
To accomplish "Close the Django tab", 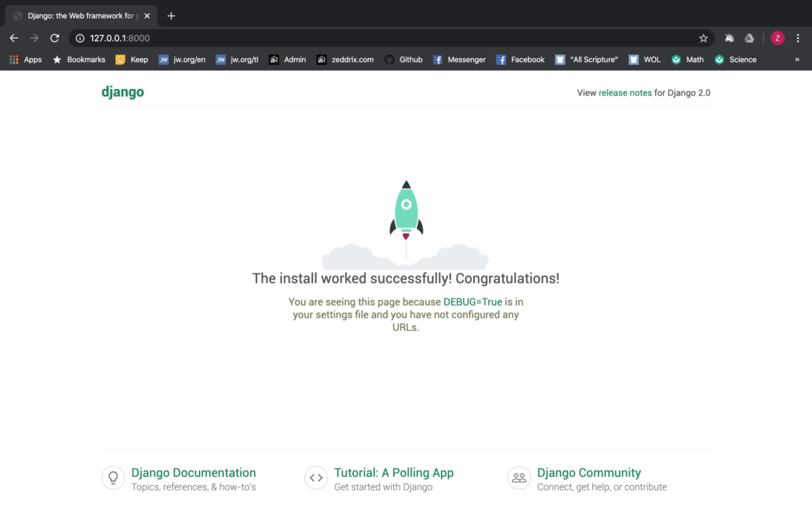I will click(x=147, y=16).
